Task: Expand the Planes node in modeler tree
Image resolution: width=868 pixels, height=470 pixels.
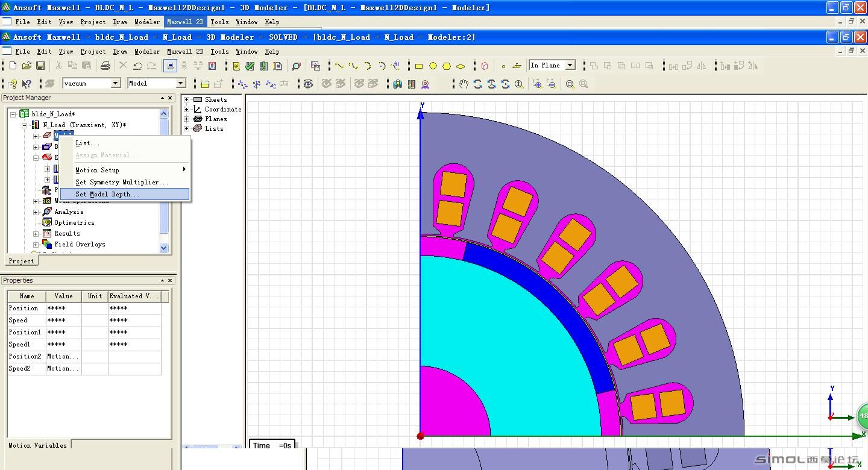Action: point(186,119)
